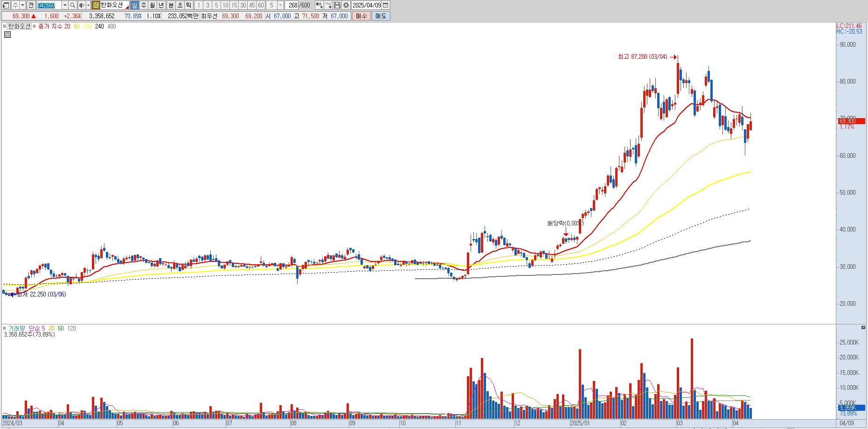Open the date calendar picker icon
Viewport: 868px width, 429px height.
[x=386, y=5]
